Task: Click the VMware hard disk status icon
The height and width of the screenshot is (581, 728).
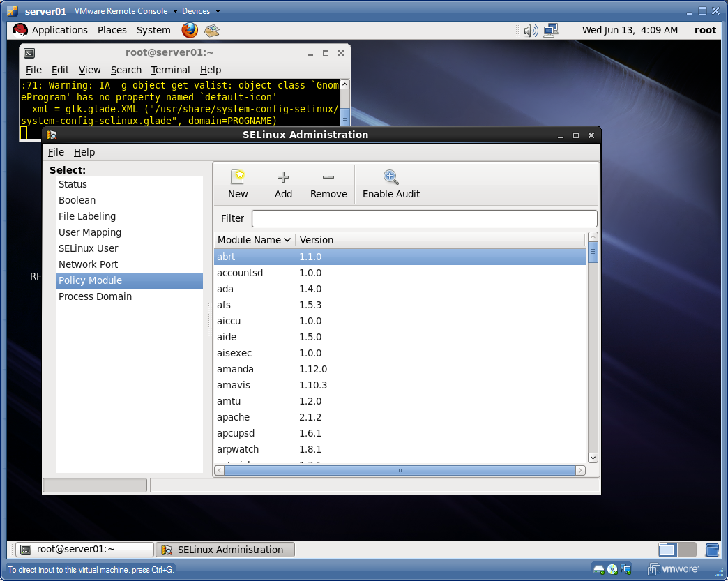Action: [598, 569]
